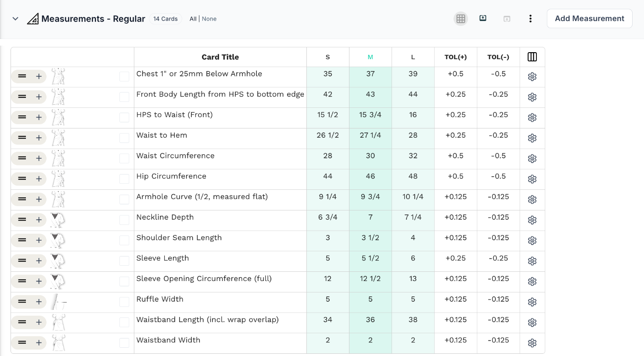Open the Neckline Depth sketch thumbnail
Image resolution: width=644 pixels, height=356 pixels.
[58, 220]
